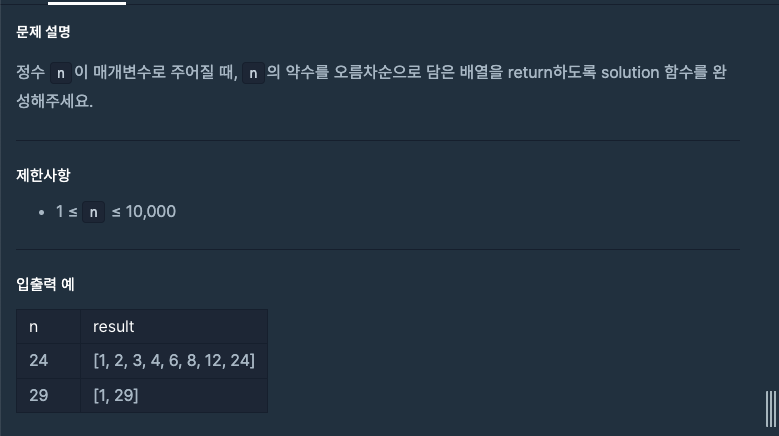
Task: Click the n column header in table
Action: 49,327
